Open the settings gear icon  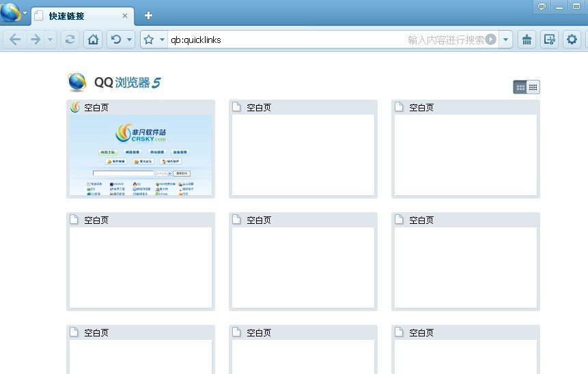click(x=572, y=40)
